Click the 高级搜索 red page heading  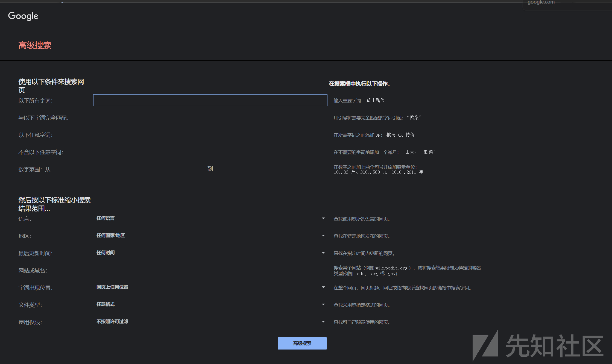(35, 45)
